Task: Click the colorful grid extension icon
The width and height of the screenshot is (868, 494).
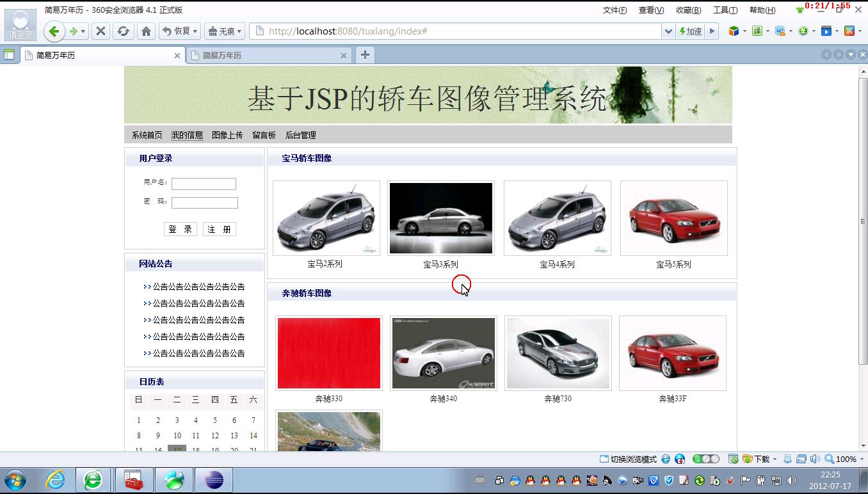Action: point(849,31)
